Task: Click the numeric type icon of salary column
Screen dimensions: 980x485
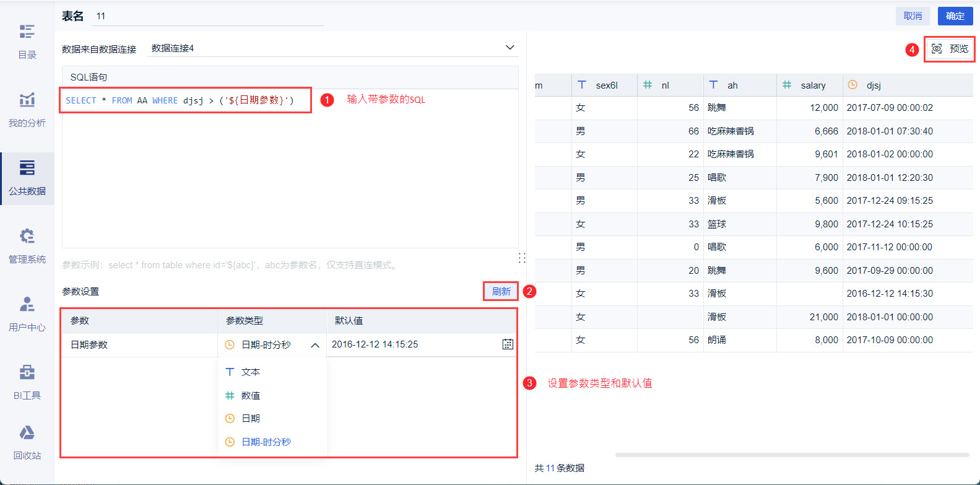Action: pos(787,85)
